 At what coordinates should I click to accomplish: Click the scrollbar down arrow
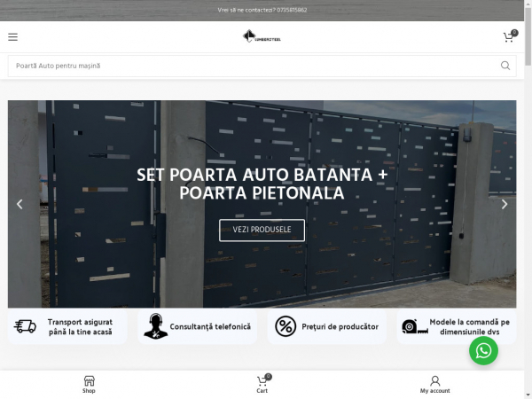pos(528,395)
